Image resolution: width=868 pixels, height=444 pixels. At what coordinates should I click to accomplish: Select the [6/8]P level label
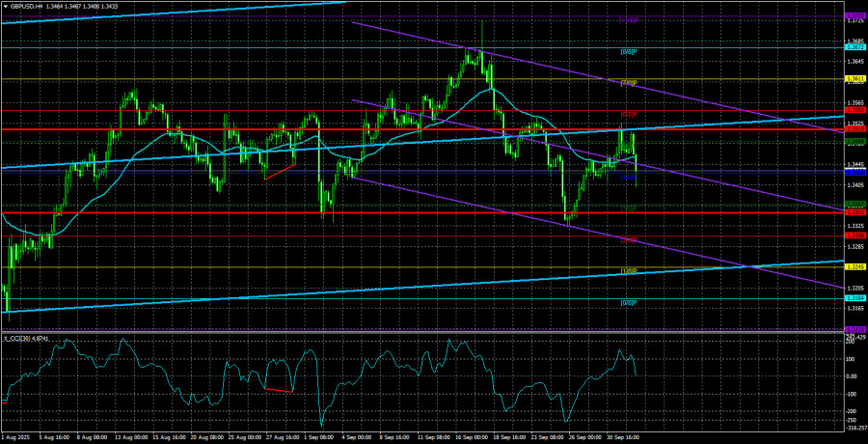[627, 115]
